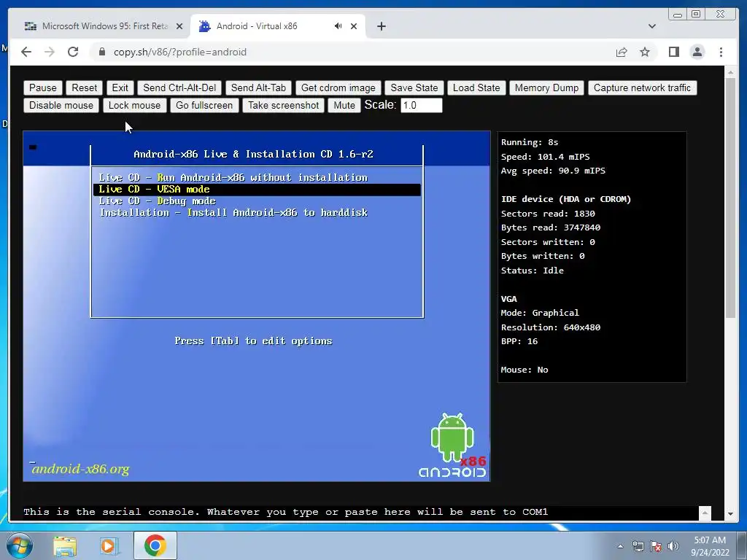Click Load State

(x=476, y=87)
